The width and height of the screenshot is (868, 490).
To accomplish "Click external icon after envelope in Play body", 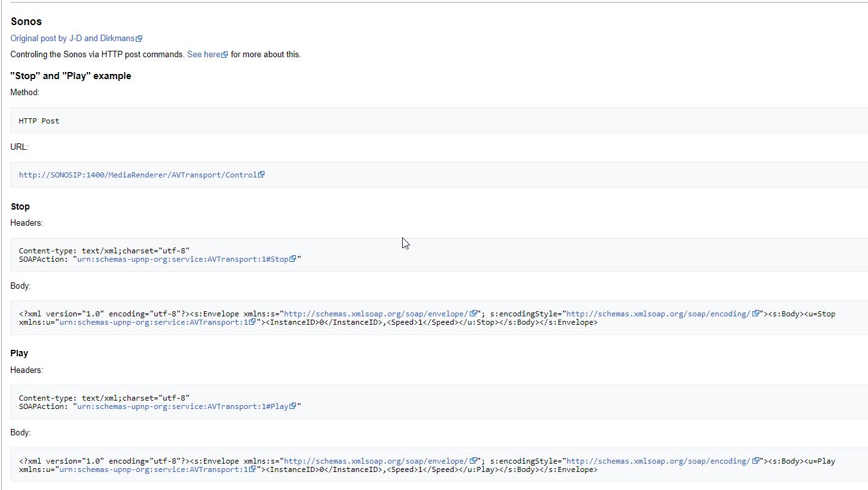I will 474,460.
